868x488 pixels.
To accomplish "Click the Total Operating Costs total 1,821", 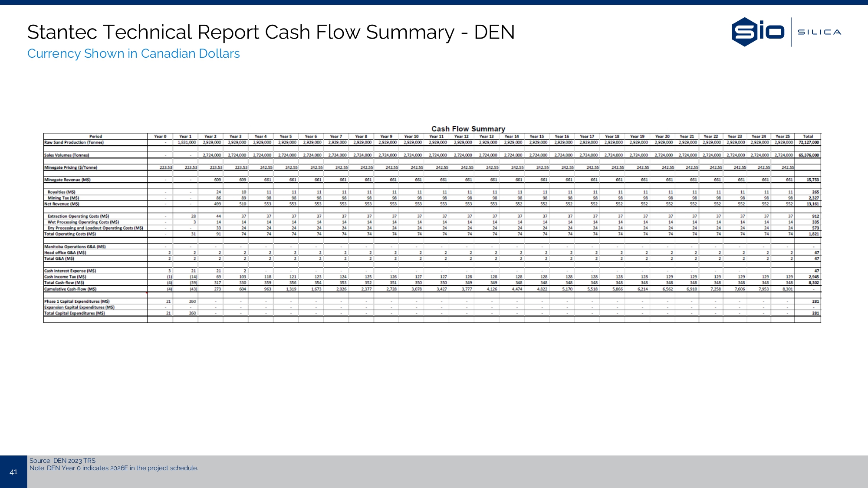I will 814,234.
